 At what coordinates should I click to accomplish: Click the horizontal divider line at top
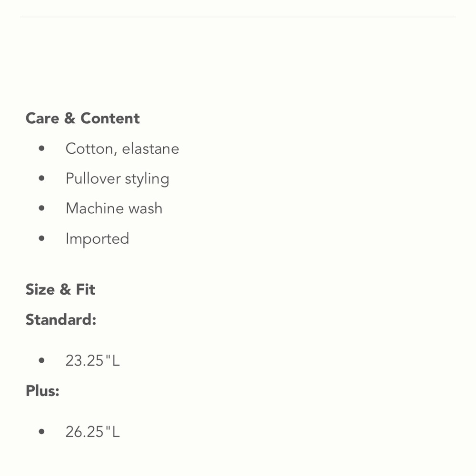pos(238,17)
